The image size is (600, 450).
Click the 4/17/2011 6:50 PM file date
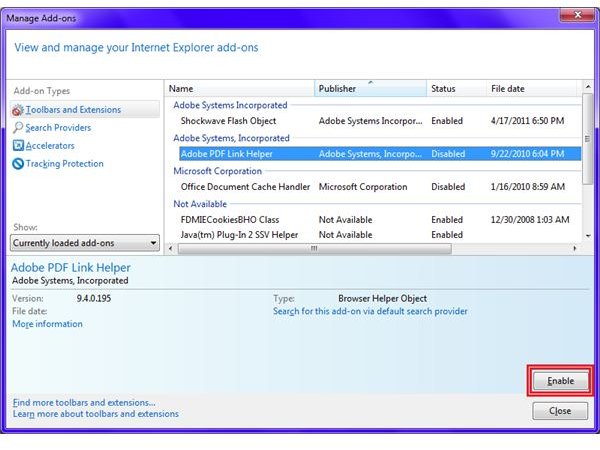(x=527, y=121)
